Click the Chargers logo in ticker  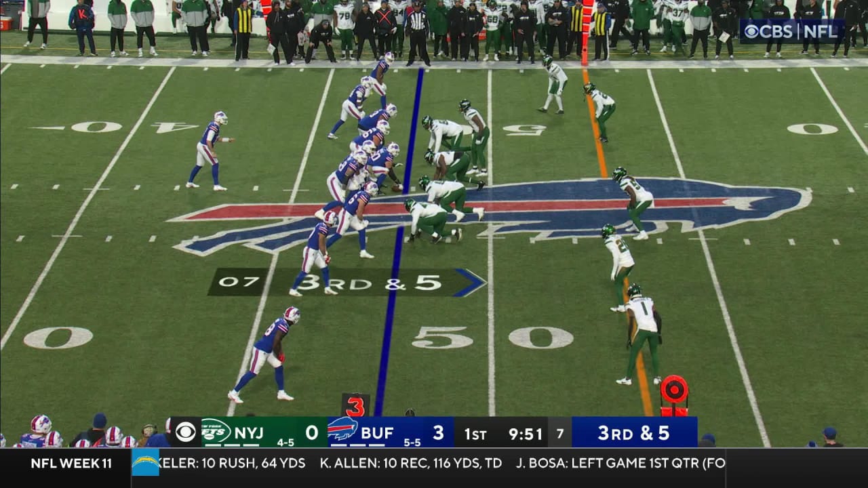pos(146,464)
